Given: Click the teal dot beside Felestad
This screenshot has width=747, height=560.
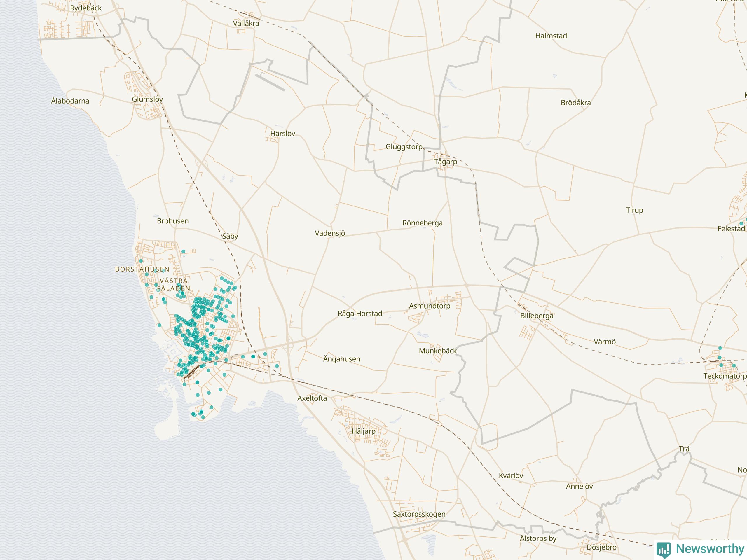Looking at the screenshot, I should pyautogui.click(x=741, y=223).
